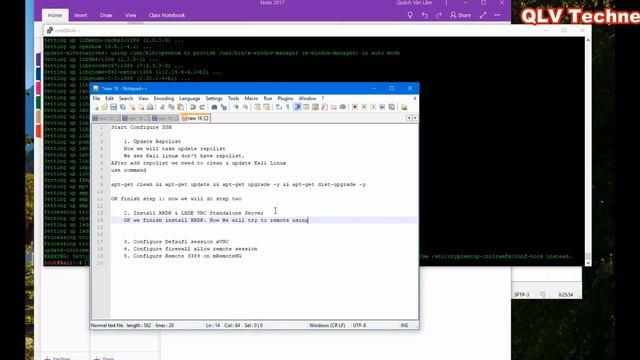640x360 pixels.
Task: Open the Plugins menu
Action: (x=285, y=98)
